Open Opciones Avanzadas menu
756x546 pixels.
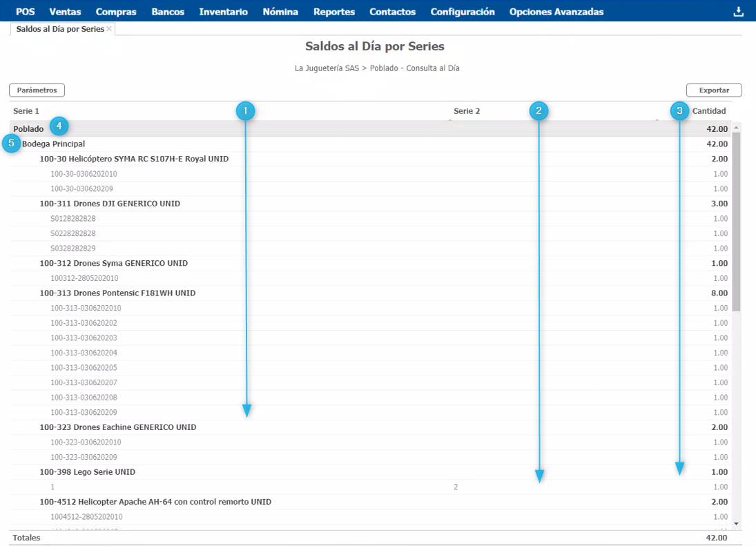click(x=556, y=12)
